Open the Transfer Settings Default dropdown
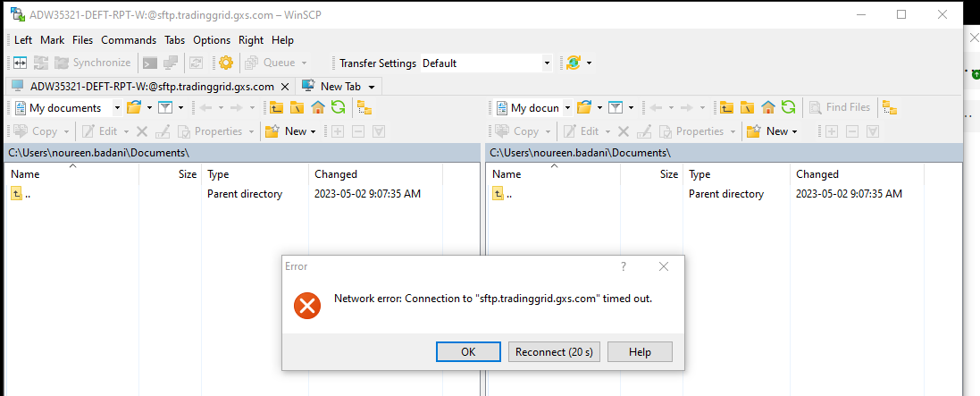This screenshot has height=396, width=980. (x=547, y=63)
